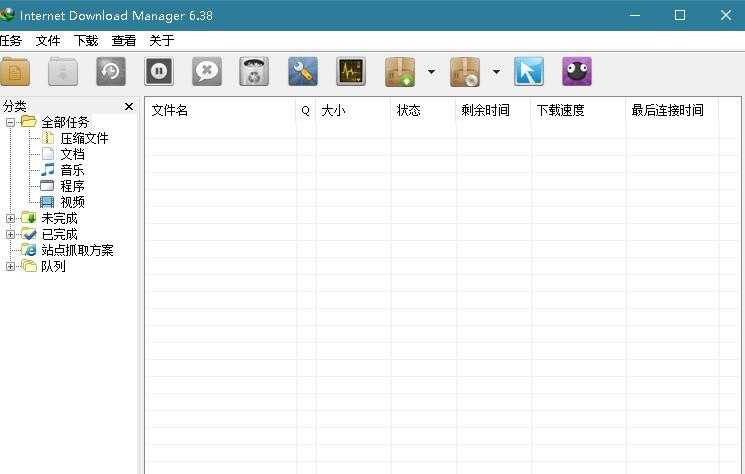Sort list by 文件名 column header

click(x=220, y=111)
